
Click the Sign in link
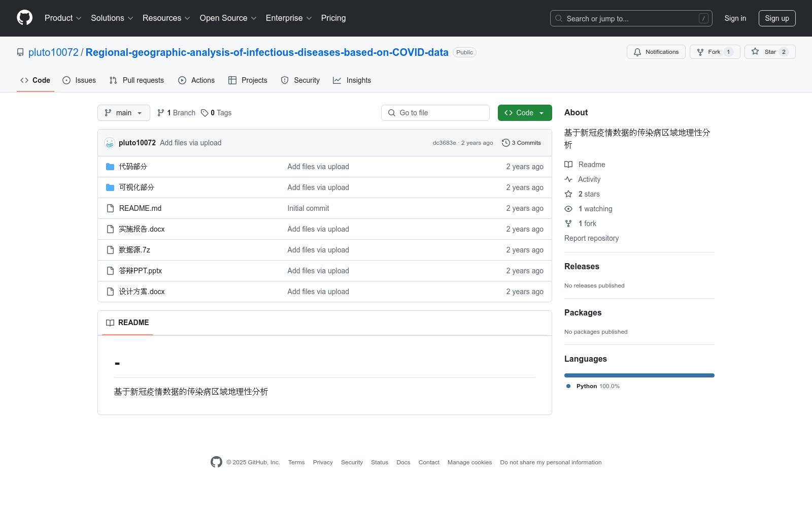(735, 18)
